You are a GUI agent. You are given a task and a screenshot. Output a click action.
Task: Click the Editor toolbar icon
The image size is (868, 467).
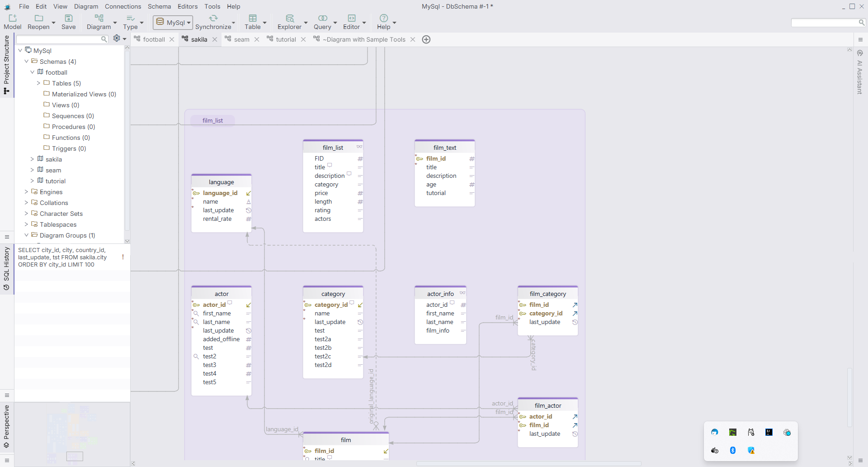point(351,19)
